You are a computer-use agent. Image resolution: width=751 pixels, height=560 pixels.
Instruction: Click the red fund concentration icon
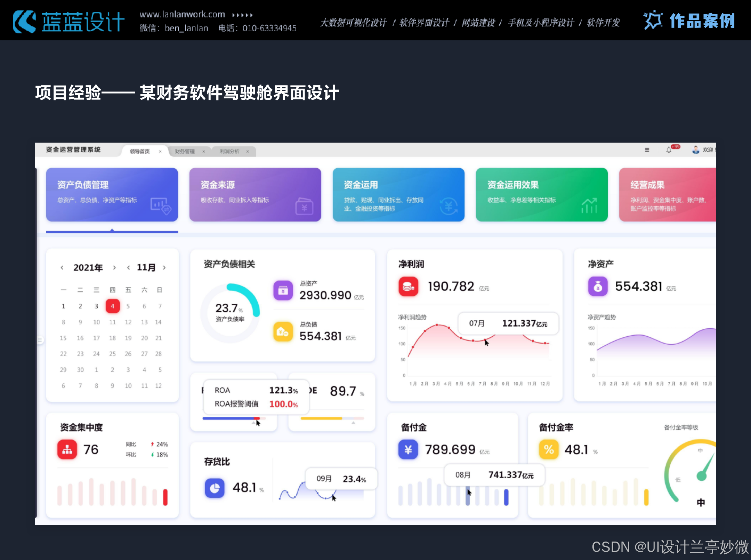67,449
